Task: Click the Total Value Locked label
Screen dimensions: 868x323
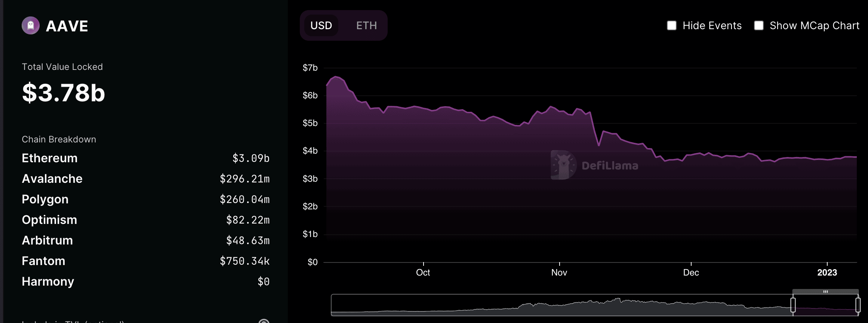Action: tap(62, 67)
